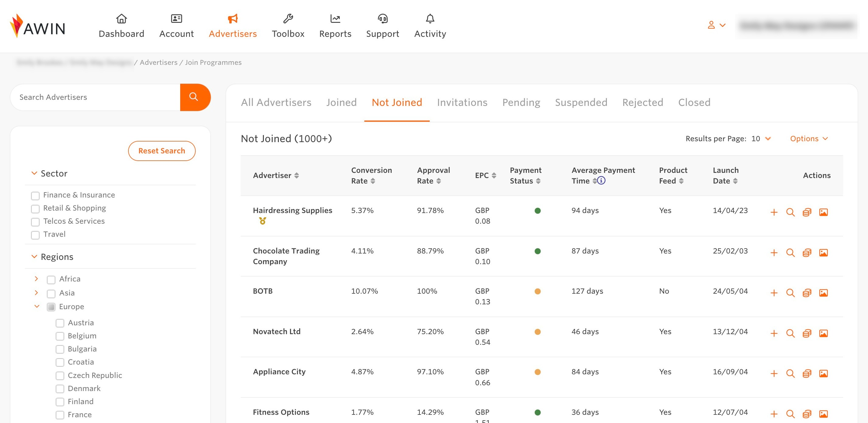868x423 pixels.
Task: Switch to the Joined tab
Action: click(341, 102)
